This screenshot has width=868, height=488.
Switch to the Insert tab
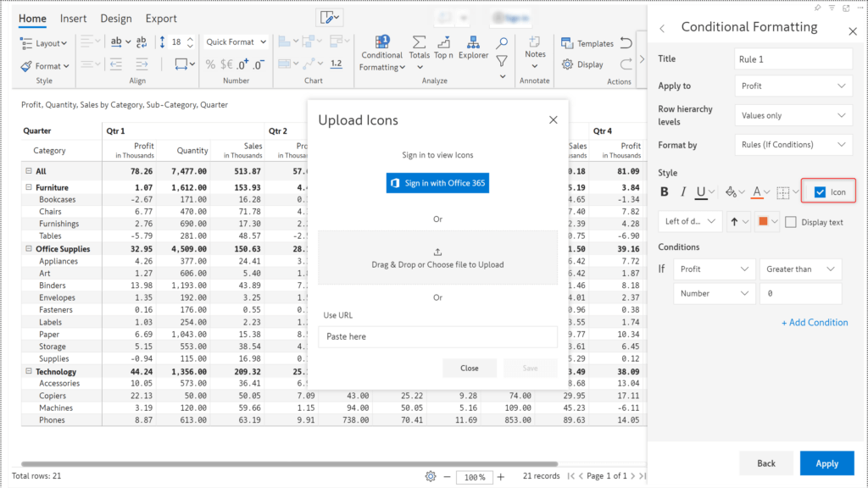[x=73, y=19]
